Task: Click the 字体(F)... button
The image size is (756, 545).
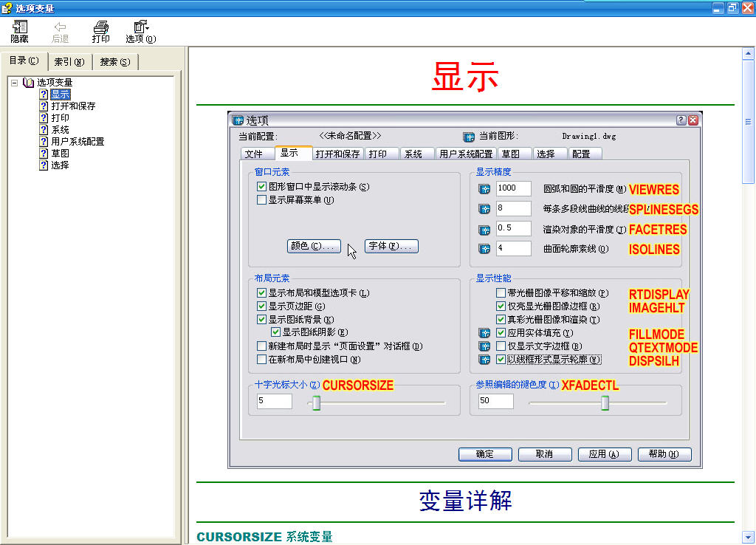Action: 391,246
